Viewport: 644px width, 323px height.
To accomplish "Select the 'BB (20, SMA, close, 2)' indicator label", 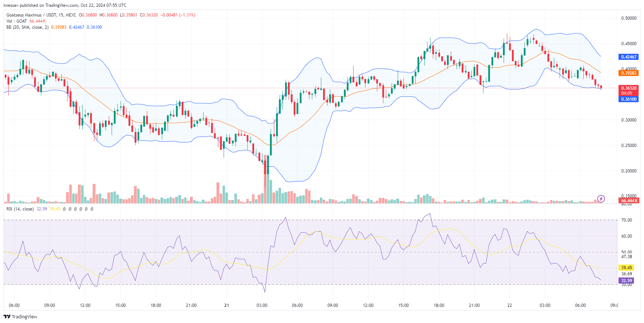I will (27, 27).
